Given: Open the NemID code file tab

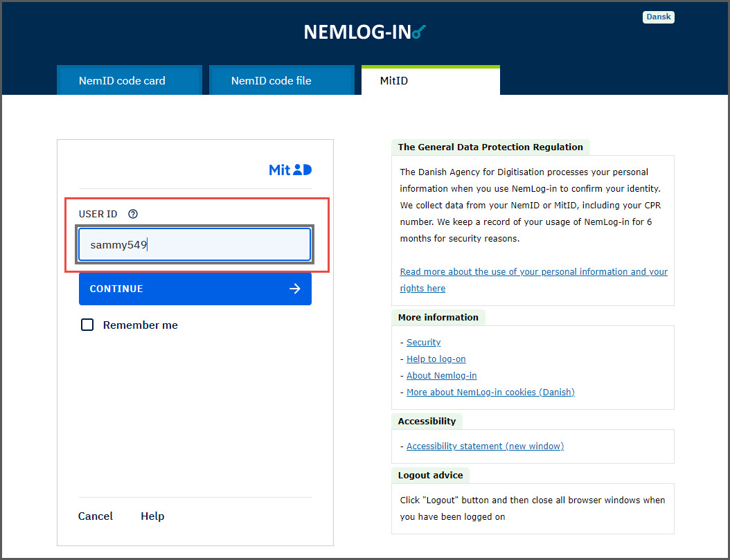Looking at the screenshot, I should click(282, 80).
